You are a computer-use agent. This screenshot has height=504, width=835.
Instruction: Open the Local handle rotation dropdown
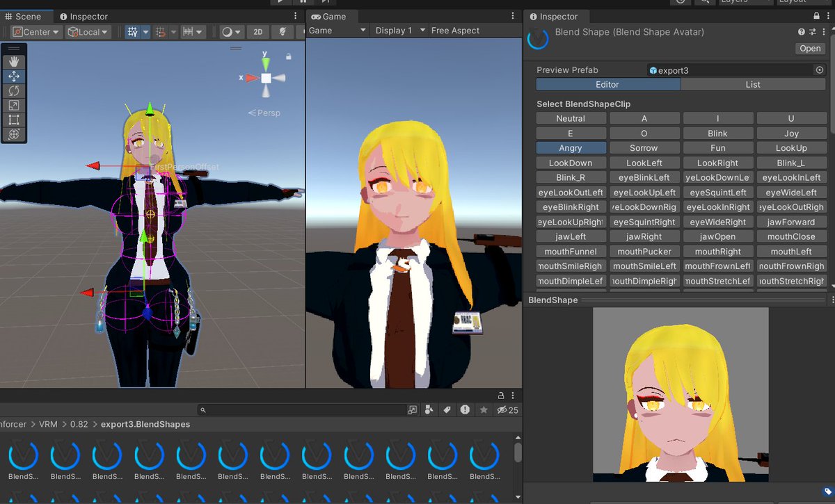point(88,32)
